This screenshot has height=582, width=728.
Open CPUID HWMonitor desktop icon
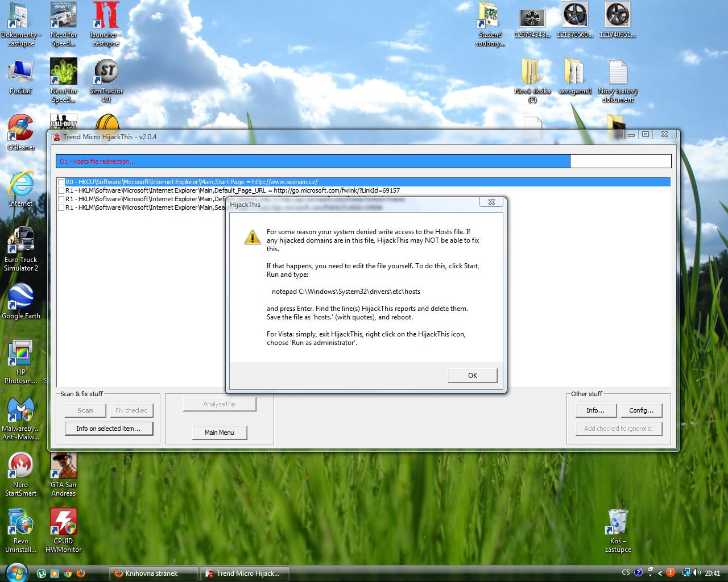[64, 531]
